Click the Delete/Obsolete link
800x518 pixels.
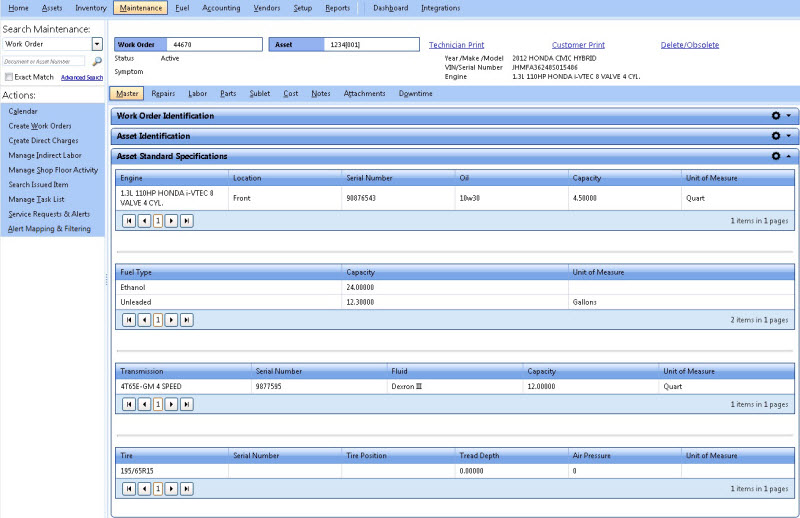690,45
